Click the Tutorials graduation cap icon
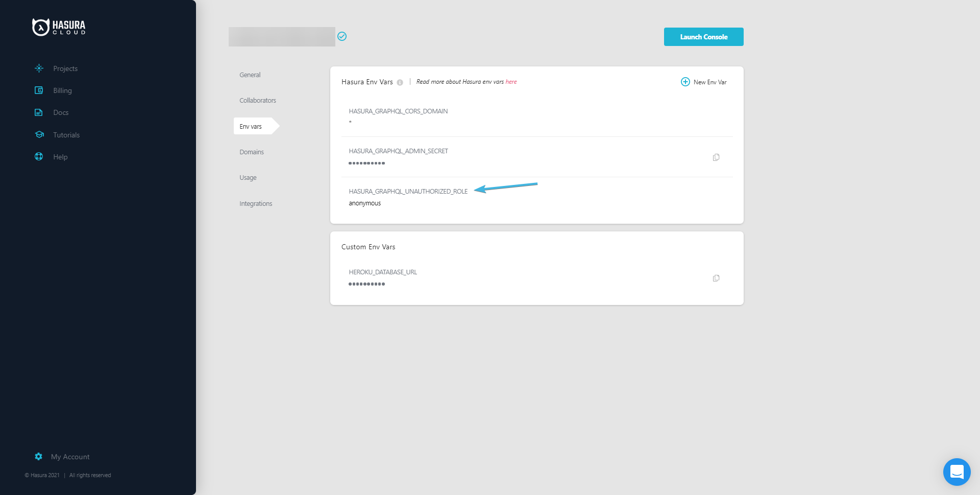Screen dimensions: 980x495 [x=39, y=134]
